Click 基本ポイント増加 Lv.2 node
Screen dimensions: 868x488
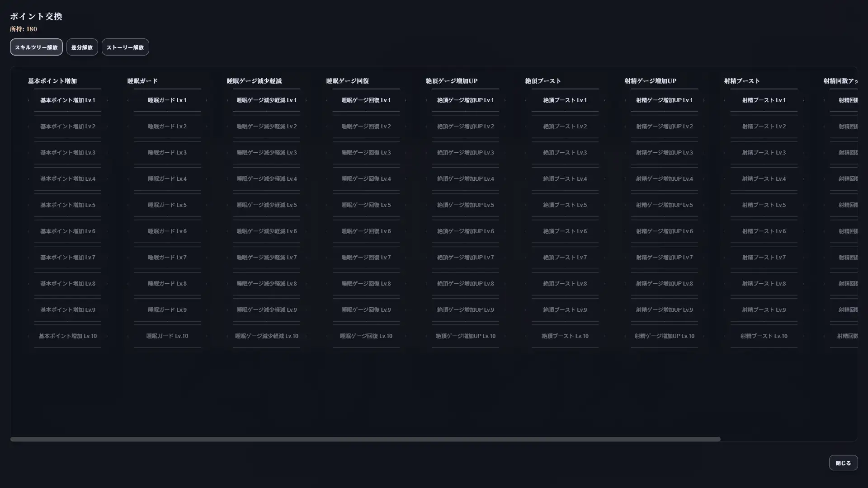[68, 127]
